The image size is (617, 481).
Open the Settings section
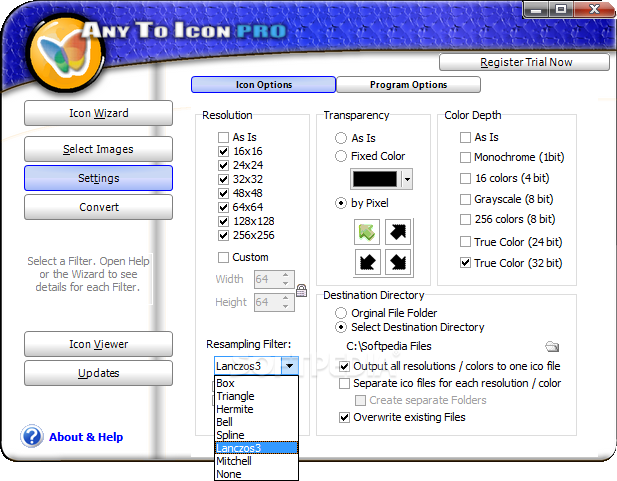tap(98, 178)
